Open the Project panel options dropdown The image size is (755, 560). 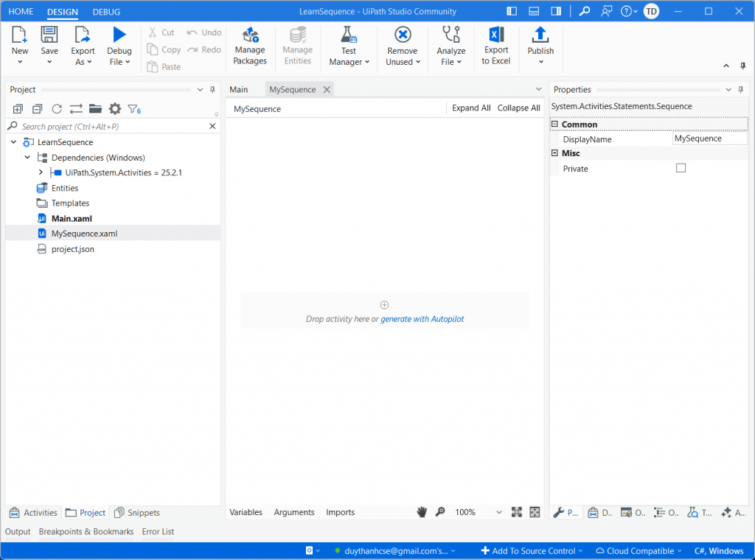click(x=201, y=89)
